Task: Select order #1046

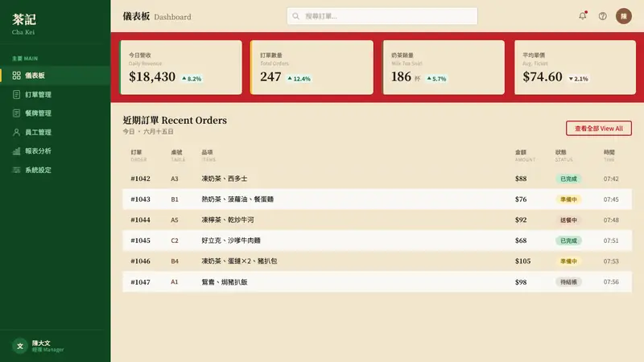Action: (x=377, y=261)
